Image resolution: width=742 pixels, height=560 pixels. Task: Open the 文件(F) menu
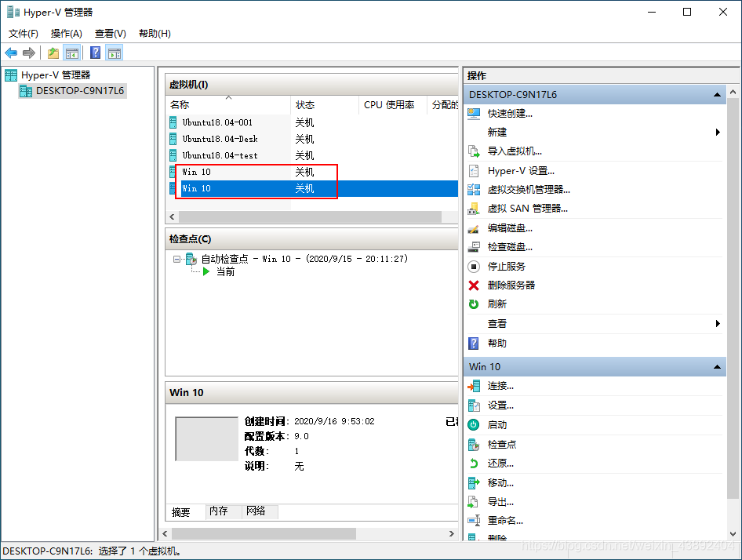coord(24,34)
